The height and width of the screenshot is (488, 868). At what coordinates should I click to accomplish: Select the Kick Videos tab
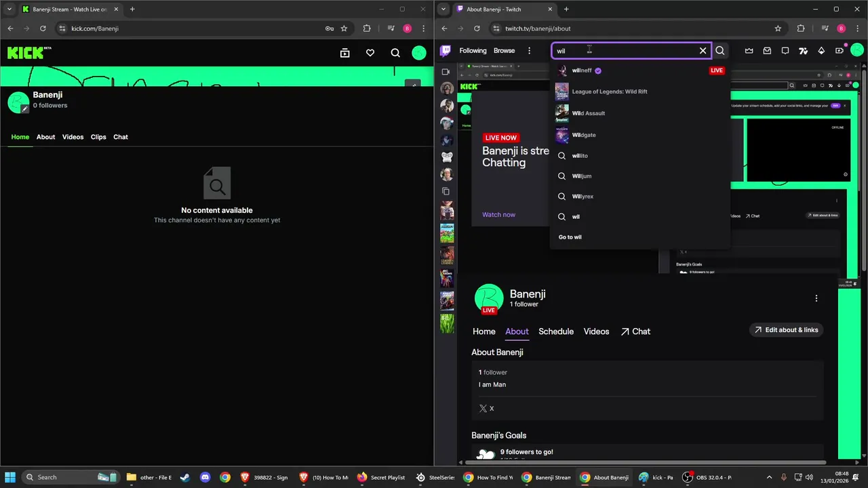pyautogui.click(x=73, y=137)
